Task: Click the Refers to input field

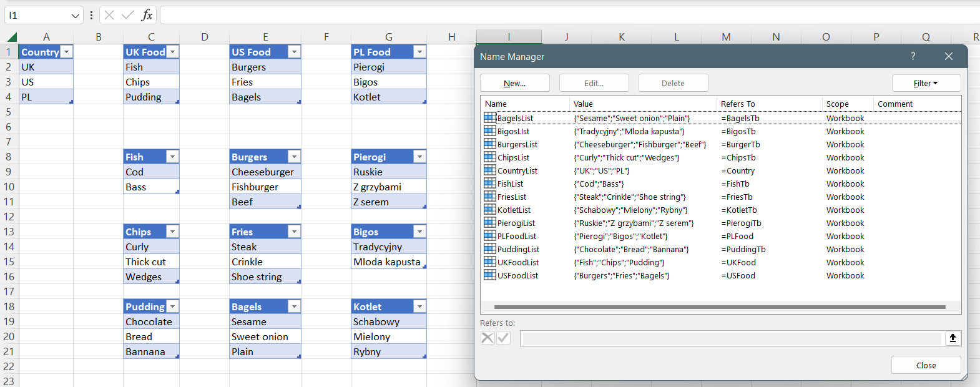Action: (731, 338)
